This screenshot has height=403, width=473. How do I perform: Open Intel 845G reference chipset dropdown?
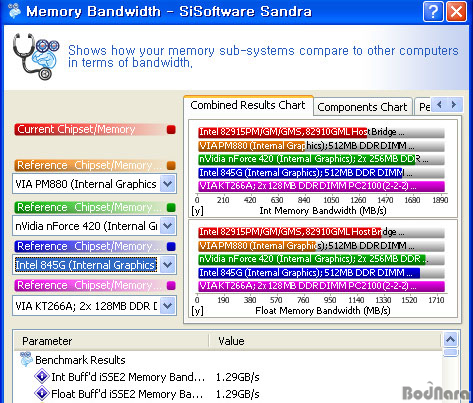coord(167,265)
